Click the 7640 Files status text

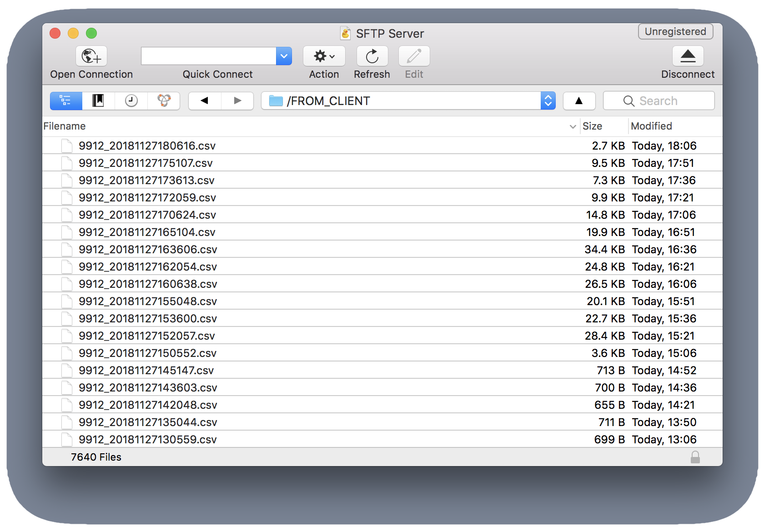tap(96, 457)
